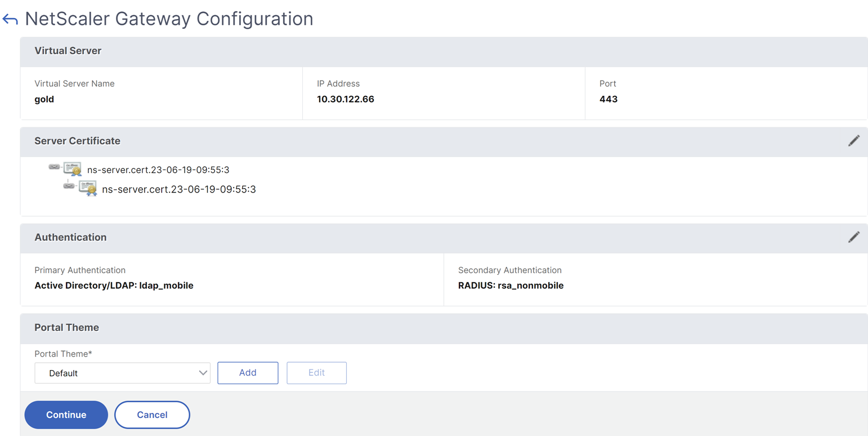
Task: Open the Portal Theme dropdown
Action: (x=122, y=373)
